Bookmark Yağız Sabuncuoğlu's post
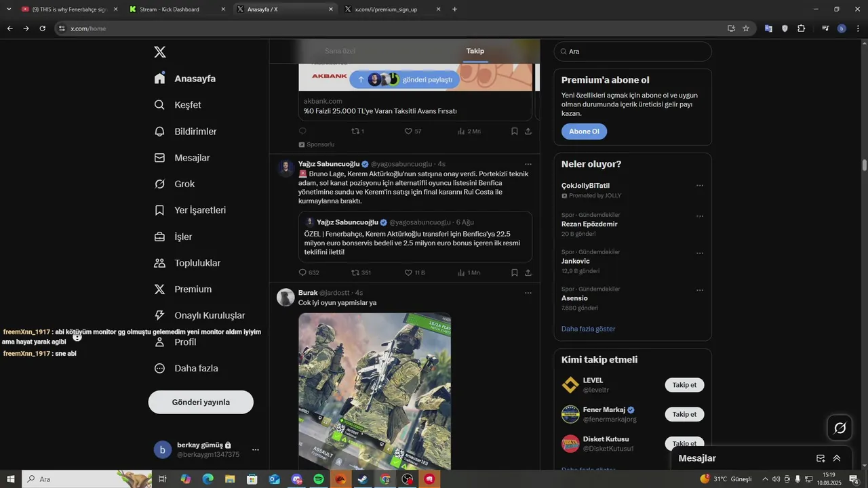The width and height of the screenshot is (868, 488). [x=515, y=272]
